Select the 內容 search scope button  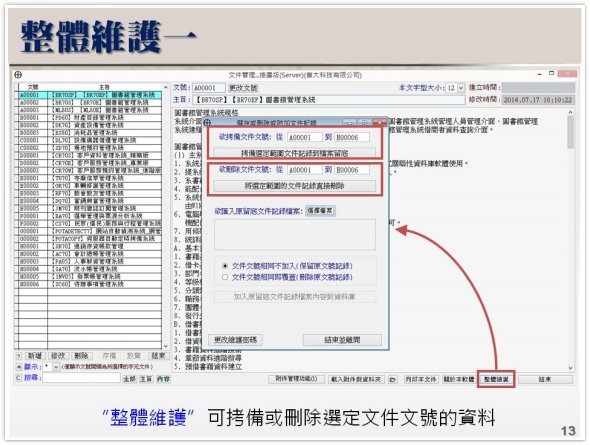(x=163, y=379)
